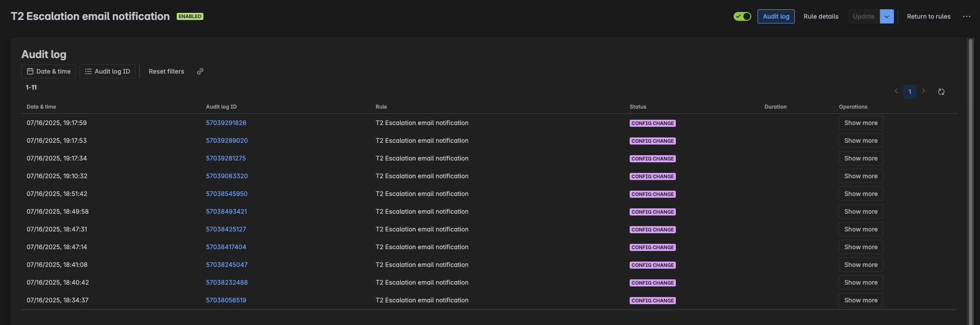Copy audit log link via chain icon
Viewport: 980px width, 325px height.
tap(200, 71)
